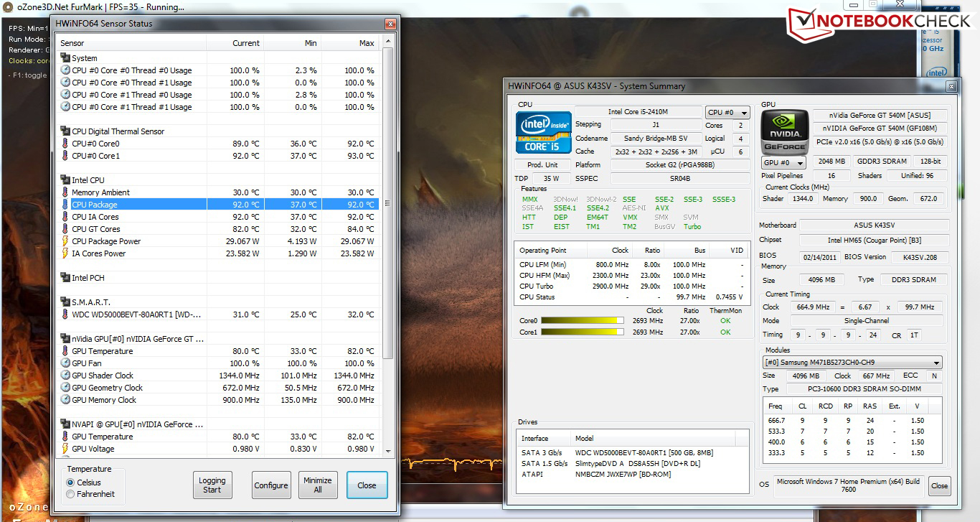Select the Celsius temperature unit
Image resolution: width=980 pixels, height=522 pixels.
[70, 483]
